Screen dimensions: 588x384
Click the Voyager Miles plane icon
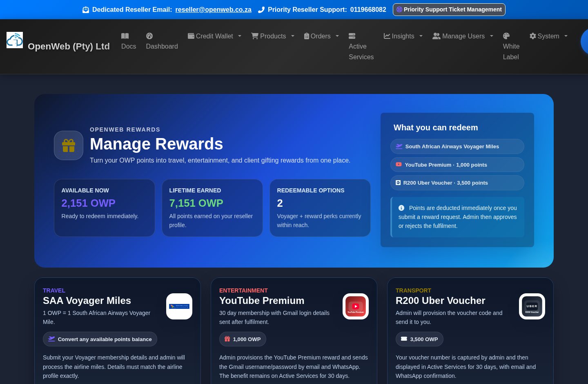point(399,146)
